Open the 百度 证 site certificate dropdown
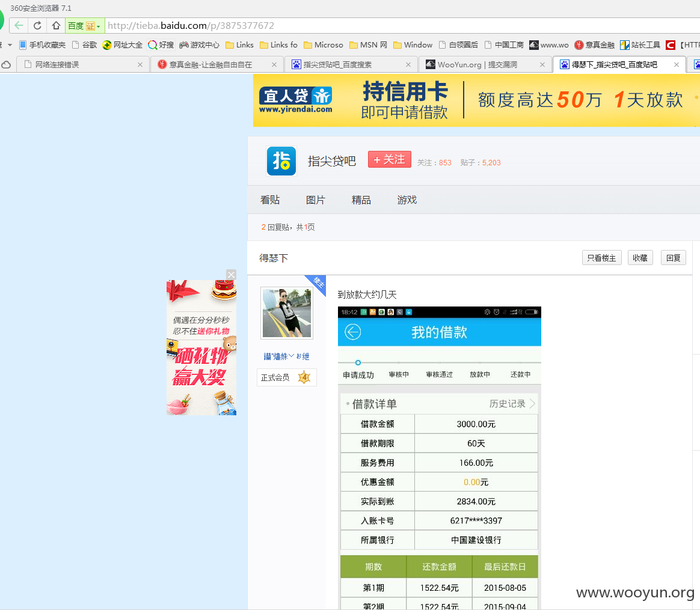700x610 pixels. [x=85, y=26]
